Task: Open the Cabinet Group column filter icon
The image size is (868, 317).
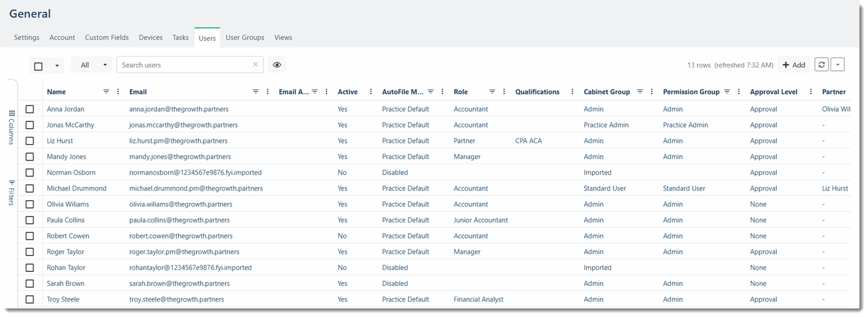Action: point(640,92)
